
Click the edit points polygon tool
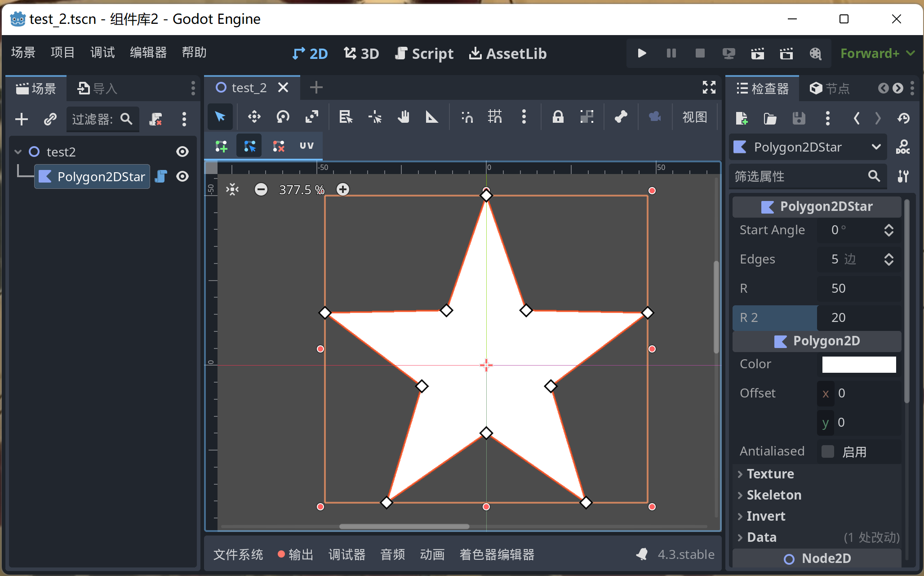pyautogui.click(x=249, y=146)
